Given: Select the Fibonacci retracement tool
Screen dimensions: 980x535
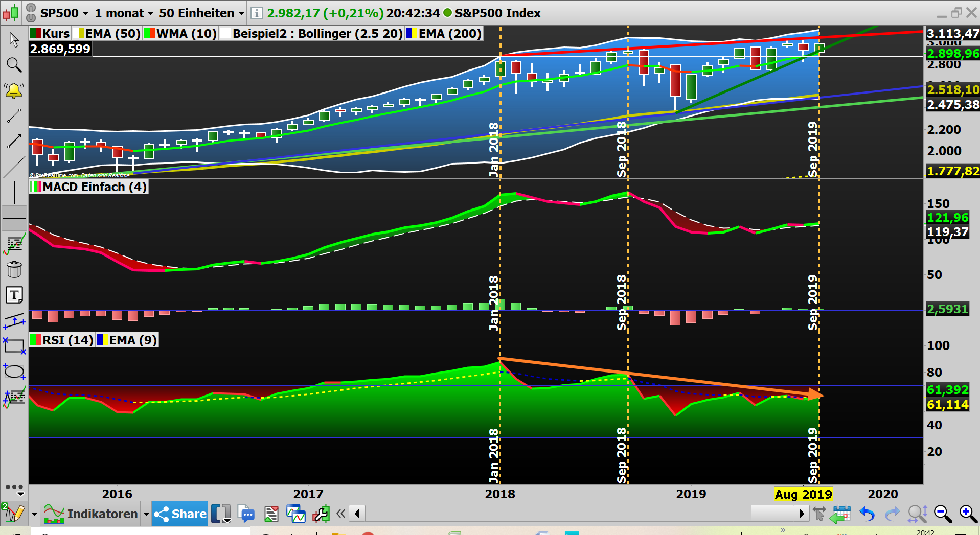Looking at the screenshot, I should click(x=14, y=244).
